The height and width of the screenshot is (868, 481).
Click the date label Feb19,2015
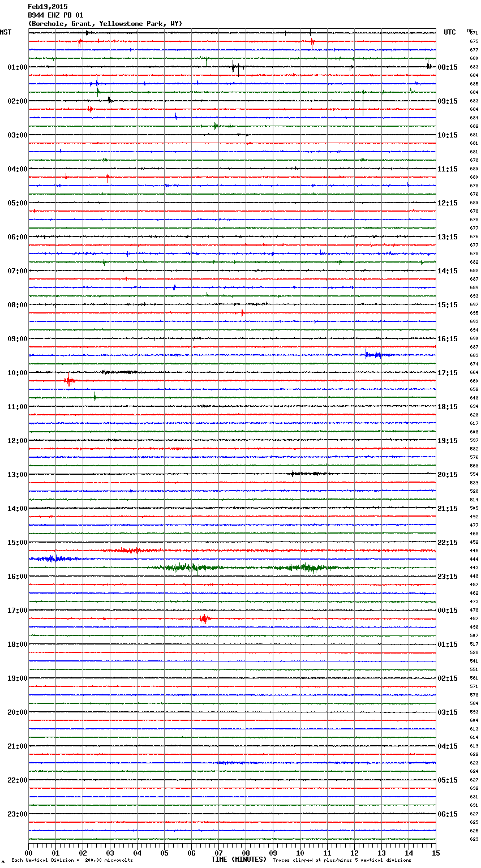click(48, 7)
